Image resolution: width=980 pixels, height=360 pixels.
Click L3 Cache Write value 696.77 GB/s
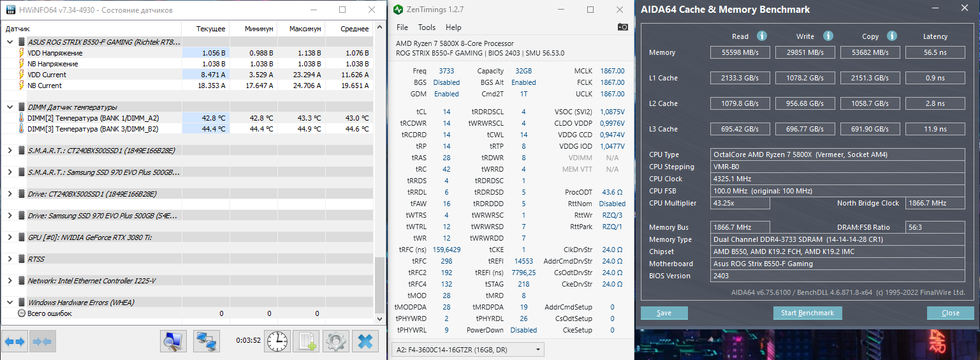tap(805, 130)
